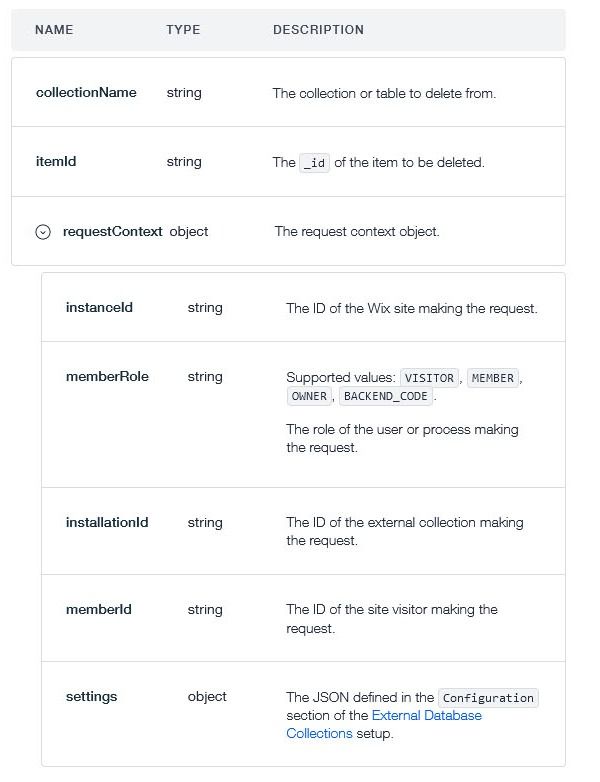The image size is (600, 782).
Task: Click the Configuration inline code tag
Action: 489,698
